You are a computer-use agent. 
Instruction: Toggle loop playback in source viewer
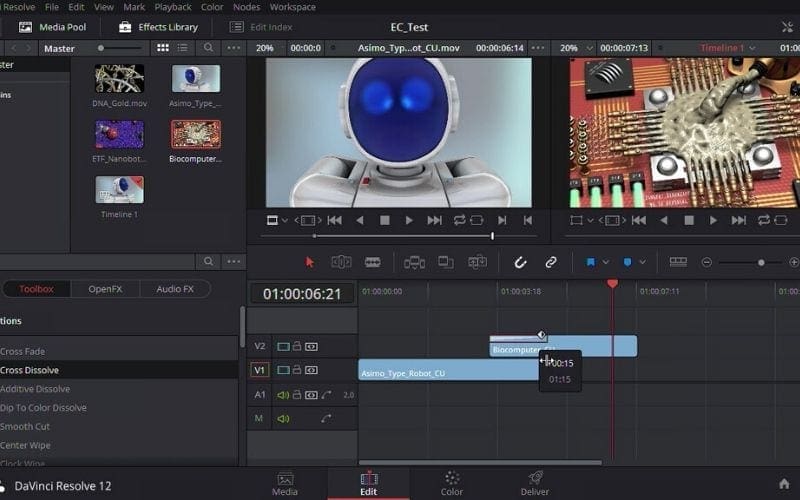pyautogui.click(x=459, y=220)
